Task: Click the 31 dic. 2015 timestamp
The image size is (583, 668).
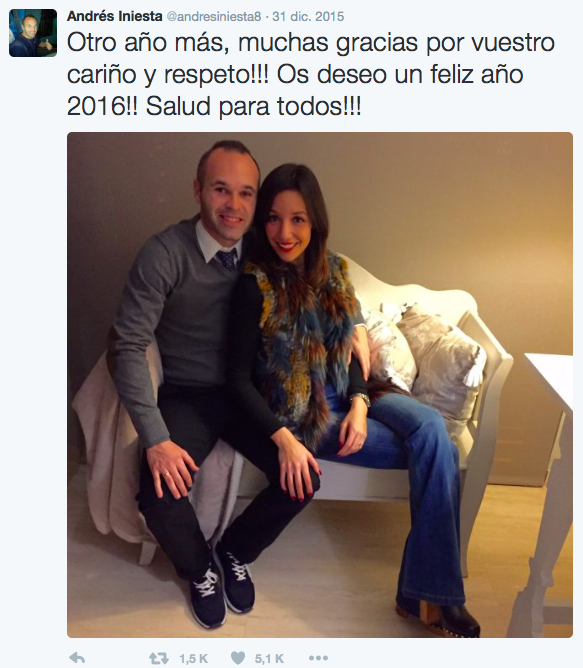Action: 308,17
